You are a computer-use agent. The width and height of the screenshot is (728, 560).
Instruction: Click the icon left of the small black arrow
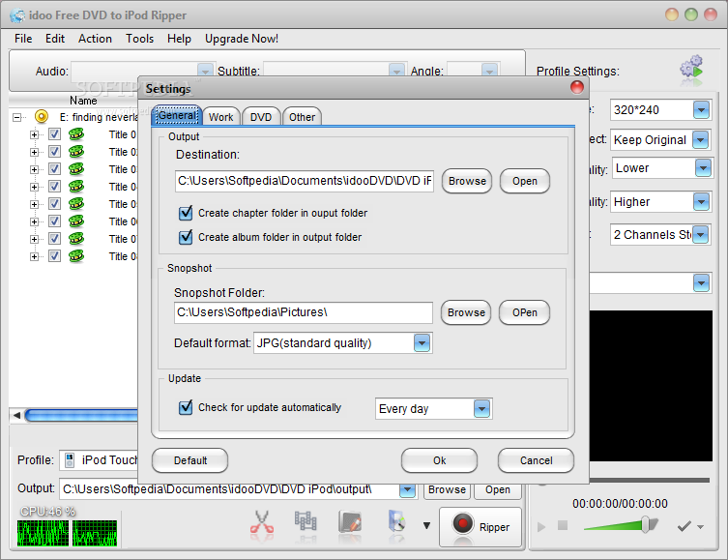click(397, 521)
